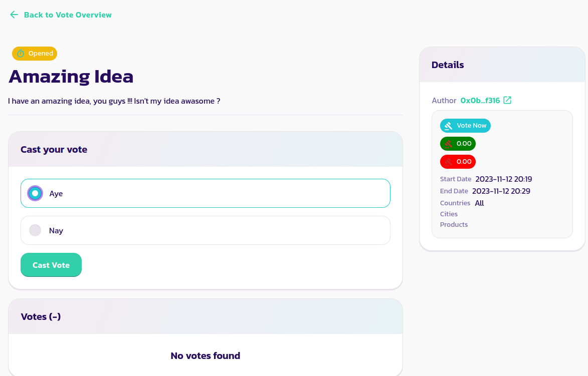The height and width of the screenshot is (376, 588).
Task: Click the Votes (-) section header
Action: 41,316
